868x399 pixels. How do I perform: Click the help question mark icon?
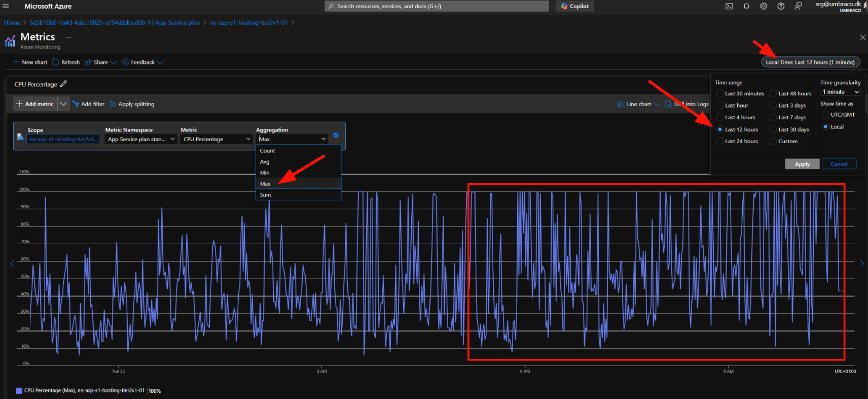[781, 6]
